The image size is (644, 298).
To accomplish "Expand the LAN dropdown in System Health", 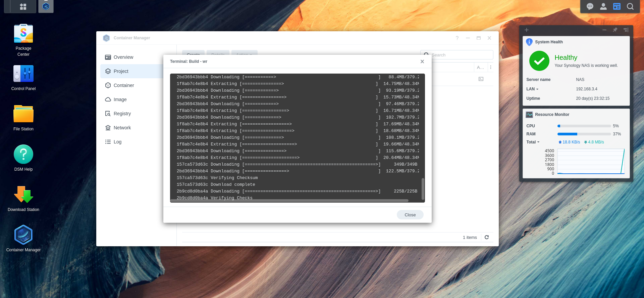I will [532, 89].
